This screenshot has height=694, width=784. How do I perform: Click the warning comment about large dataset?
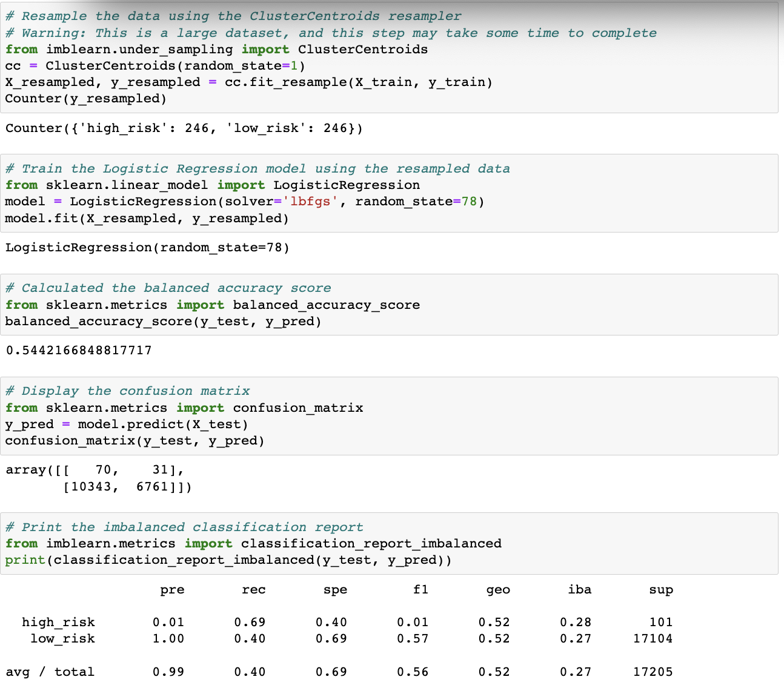tap(331, 33)
